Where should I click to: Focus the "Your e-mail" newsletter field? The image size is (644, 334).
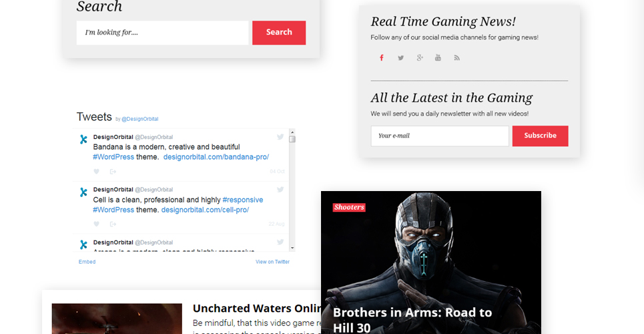coord(440,136)
